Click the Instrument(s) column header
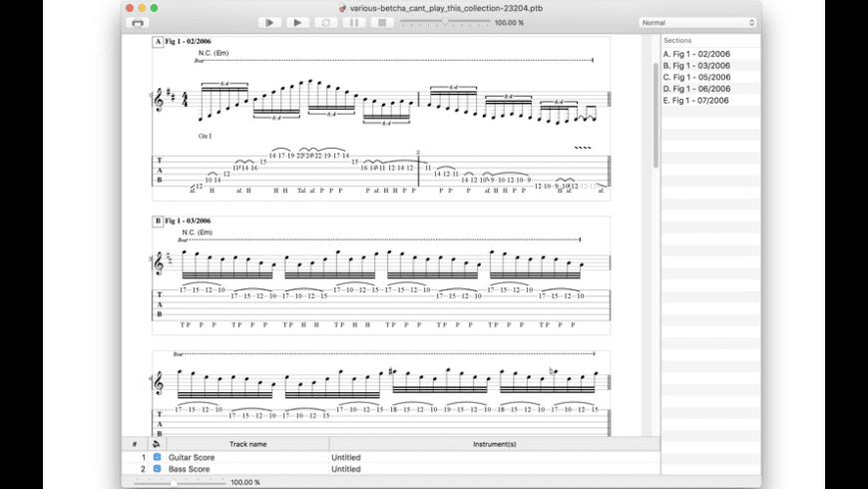The width and height of the screenshot is (868, 489). pos(494,443)
